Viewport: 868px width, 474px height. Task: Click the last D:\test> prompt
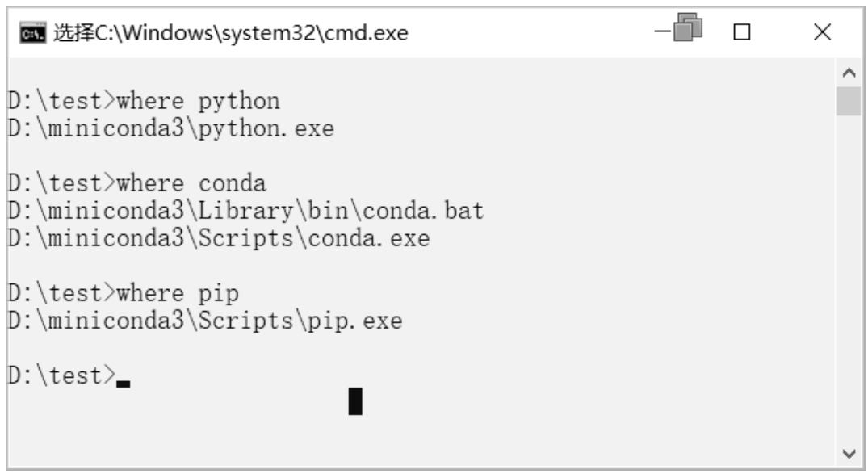tap(62, 376)
